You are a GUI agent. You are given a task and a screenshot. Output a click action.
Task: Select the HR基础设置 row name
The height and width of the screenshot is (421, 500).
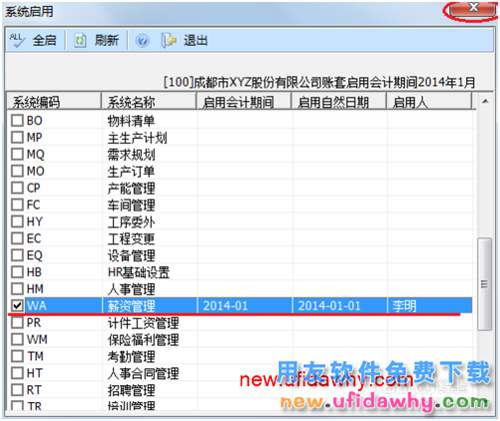(x=139, y=272)
